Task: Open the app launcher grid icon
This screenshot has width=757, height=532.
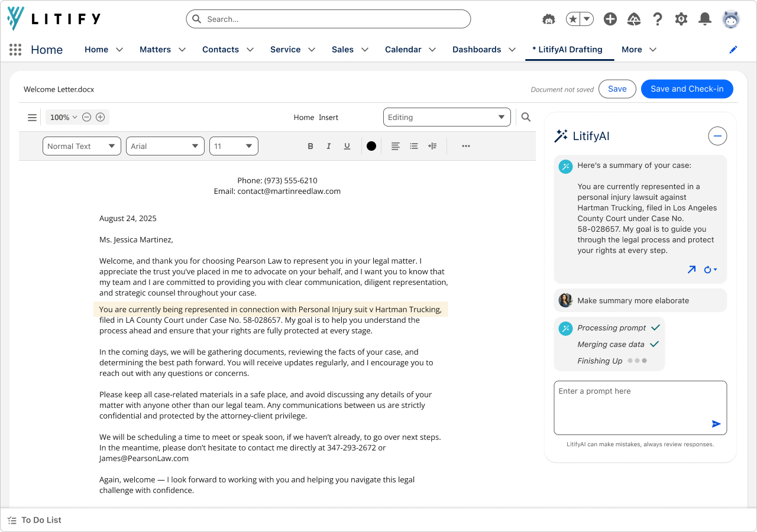Action: tap(15, 50)
